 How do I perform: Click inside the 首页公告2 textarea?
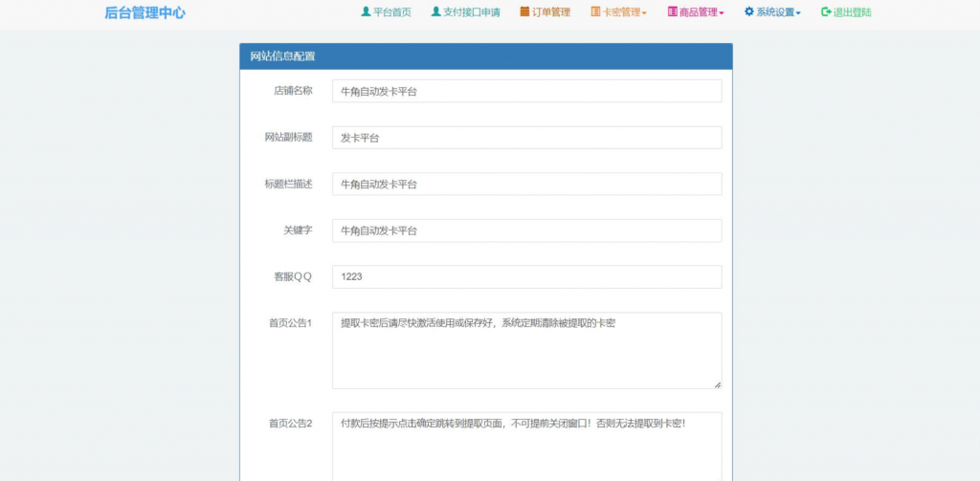527,446
